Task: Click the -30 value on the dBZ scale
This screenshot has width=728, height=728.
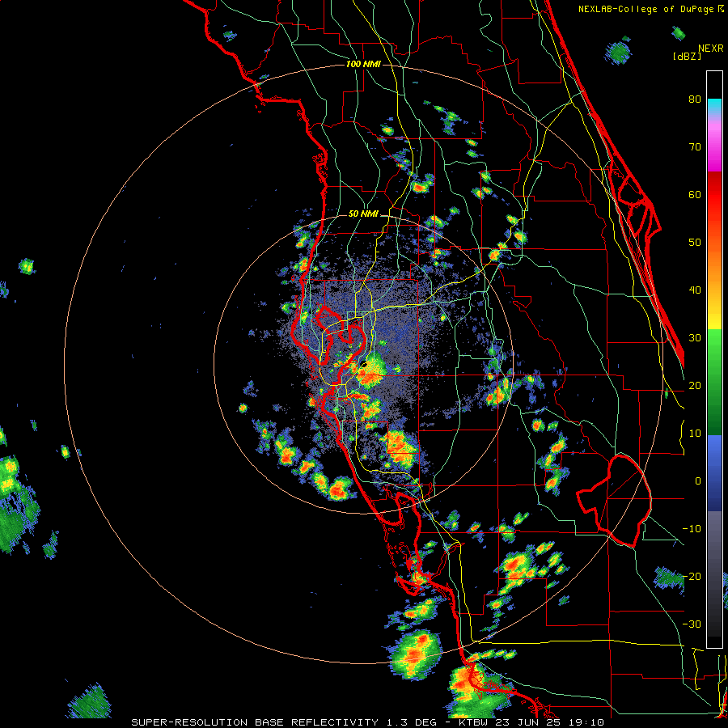Action: coord(692,624)
